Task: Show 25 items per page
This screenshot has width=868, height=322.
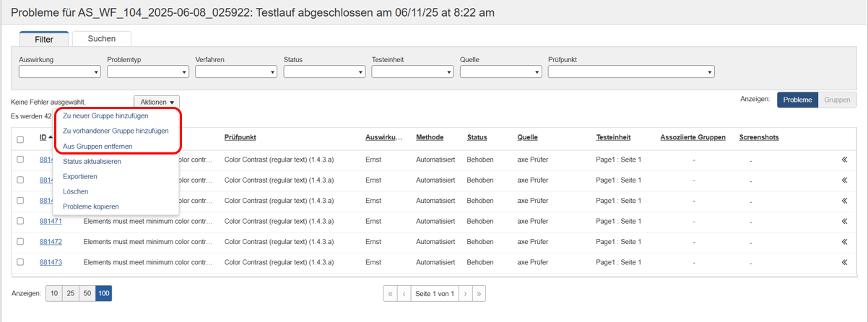Action: click(x=71, y=294)
